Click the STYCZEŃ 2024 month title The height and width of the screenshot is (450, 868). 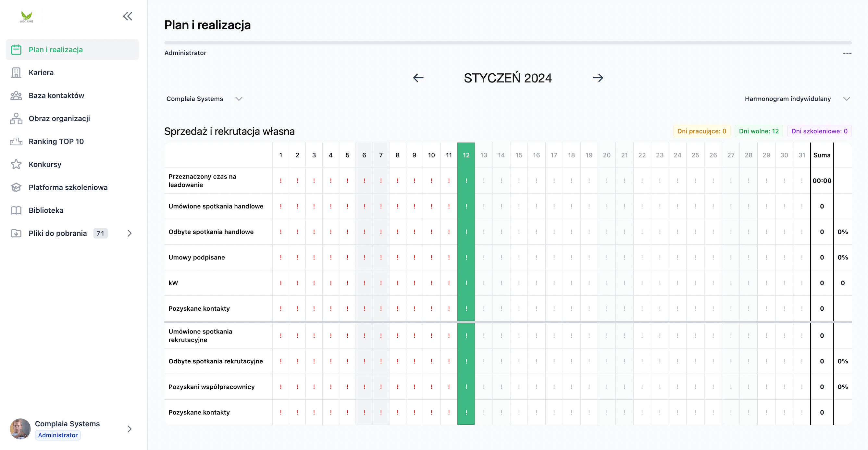click(508, 78)
